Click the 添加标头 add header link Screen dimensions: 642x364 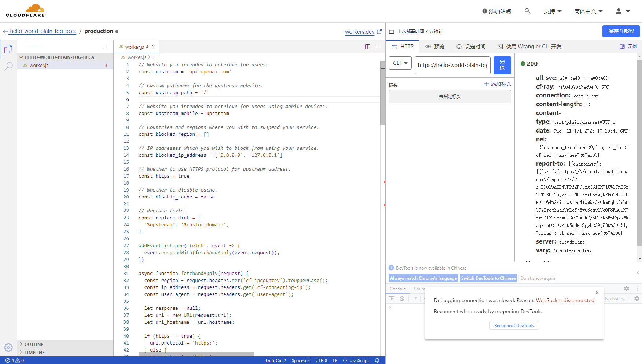tap(498, 84)
